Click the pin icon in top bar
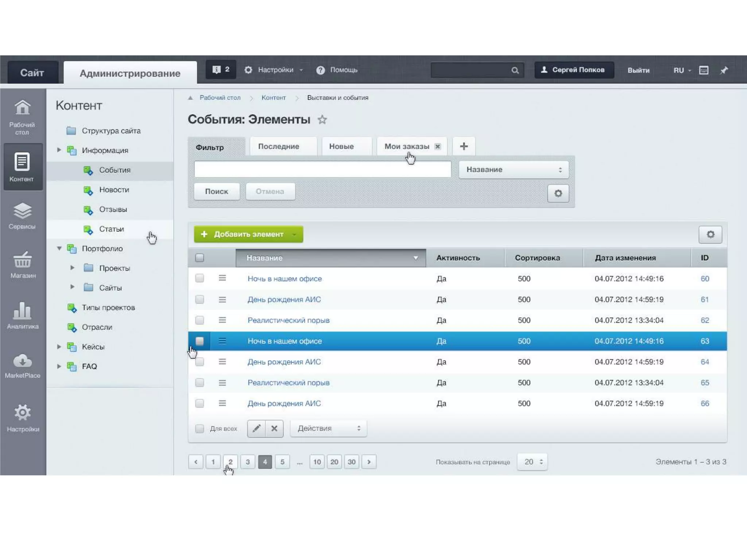747x560 pixels. tap(724, 70)
